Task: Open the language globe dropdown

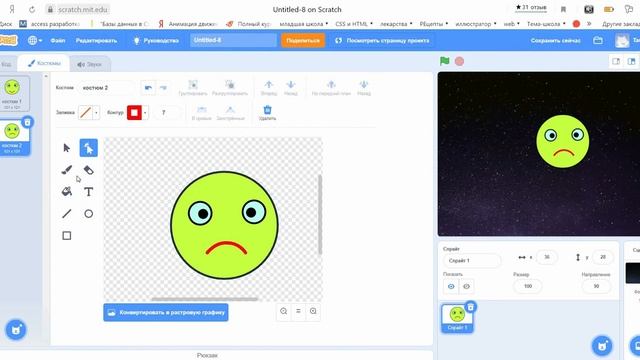Action: coord(35,40)
